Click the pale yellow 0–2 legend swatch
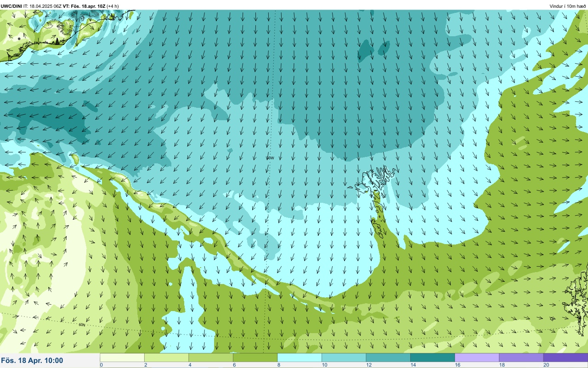Screen dimensions: 588x368 click(x=122, y=357)
